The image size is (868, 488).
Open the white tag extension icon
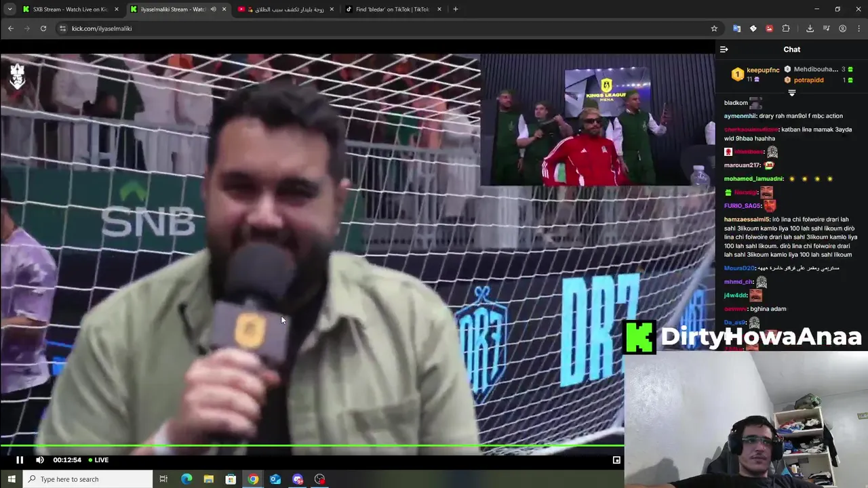(753, 28)
